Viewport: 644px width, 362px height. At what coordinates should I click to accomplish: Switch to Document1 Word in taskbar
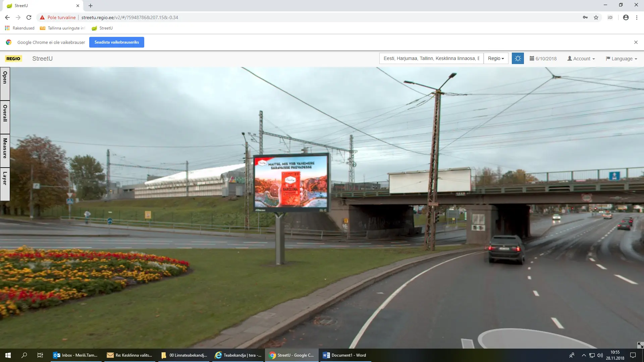pos(345,355)
